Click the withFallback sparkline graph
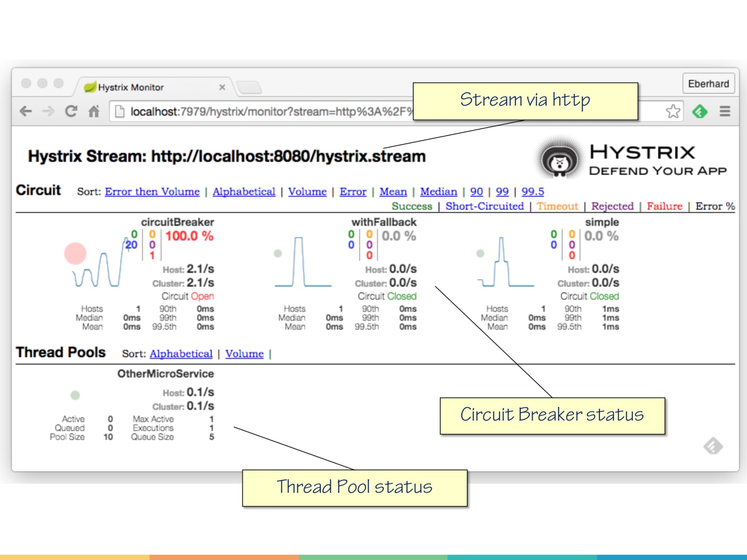The width and height of the screenshot is (747, 560). pyautogui.click(x=303, y=261)
